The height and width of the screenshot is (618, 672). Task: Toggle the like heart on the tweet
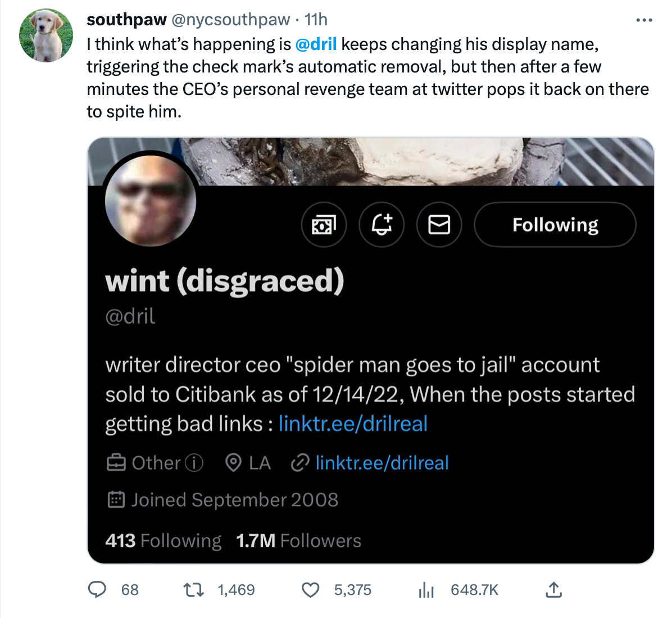309,589
